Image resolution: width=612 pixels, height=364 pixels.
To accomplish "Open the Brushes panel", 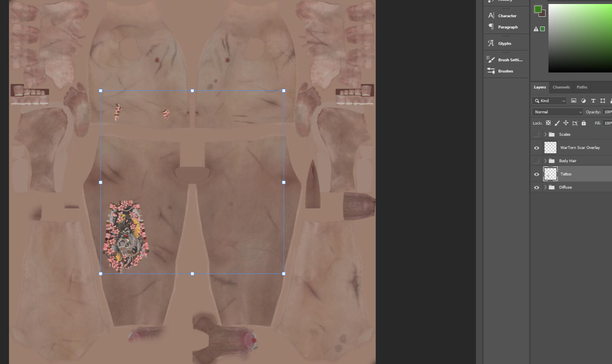I will (505, 71).
